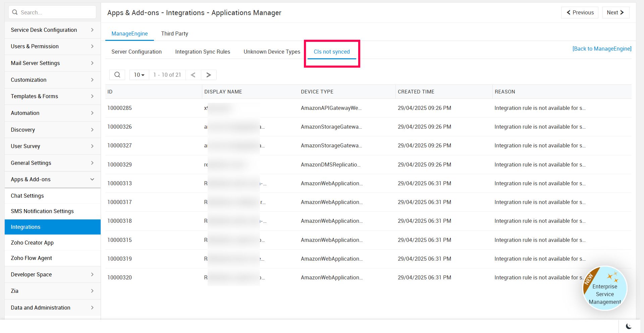Open the Unknown Device Types tab
644x333 pixels.
point(272,52)
